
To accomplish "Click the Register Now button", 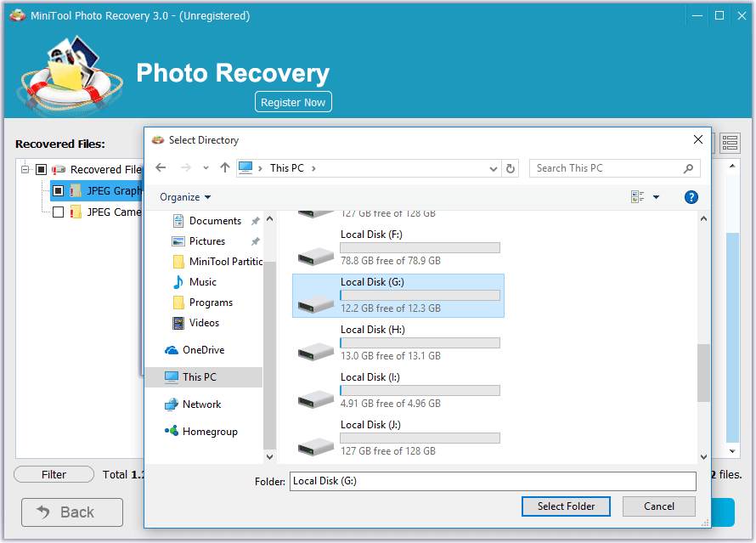I will [293, 102].
